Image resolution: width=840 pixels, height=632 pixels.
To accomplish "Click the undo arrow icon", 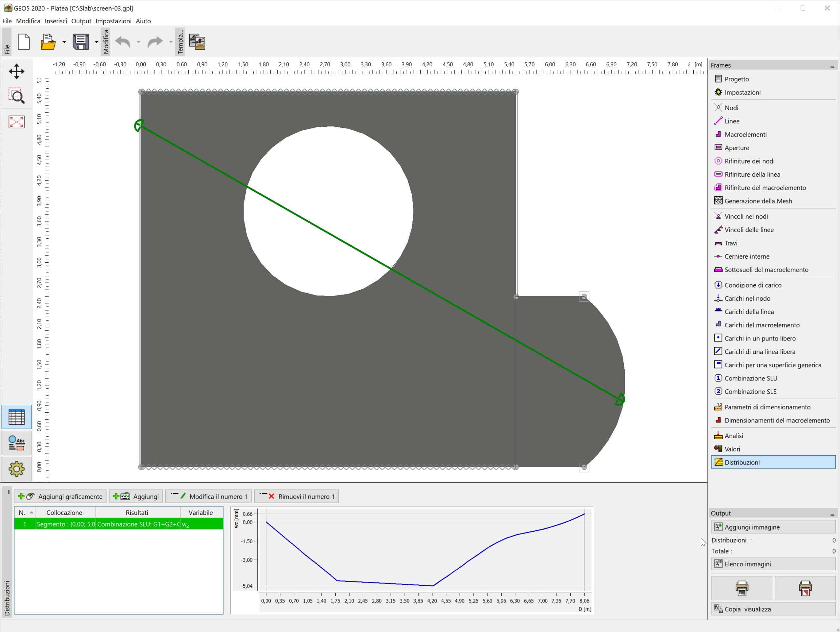I will pos(123,42).
